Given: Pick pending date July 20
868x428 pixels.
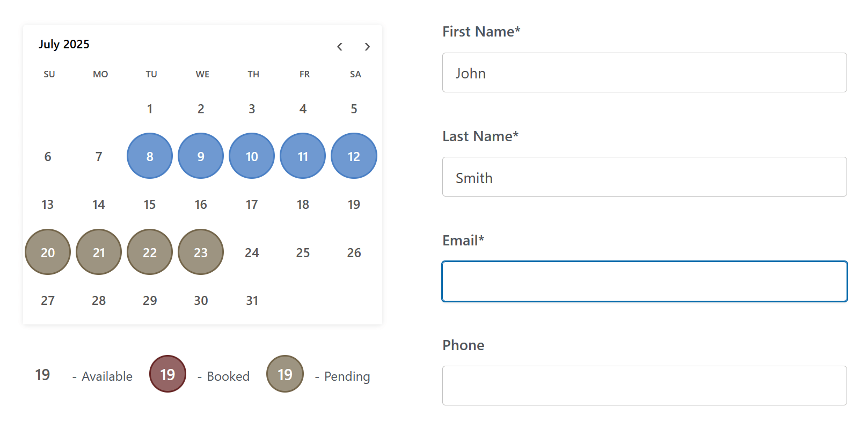Looking at the screenshot, I should click(48, 252).
